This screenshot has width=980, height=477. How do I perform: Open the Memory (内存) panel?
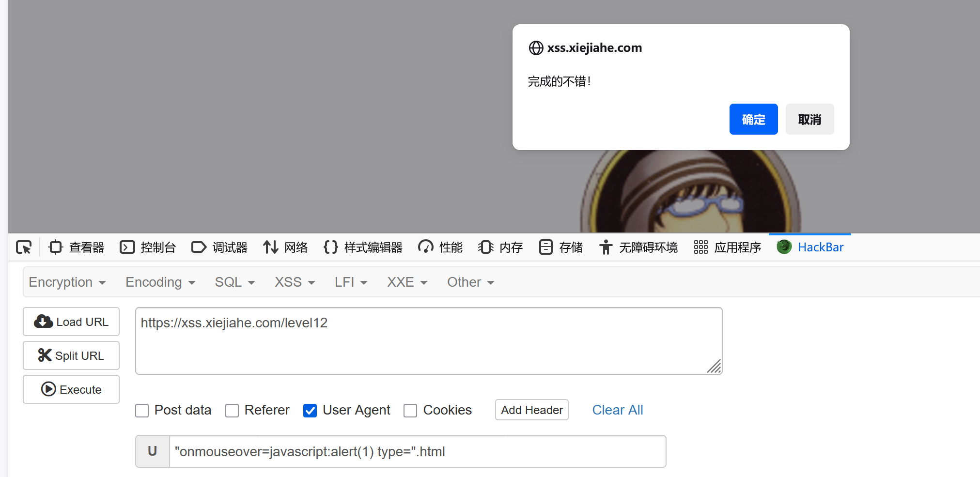500,247
